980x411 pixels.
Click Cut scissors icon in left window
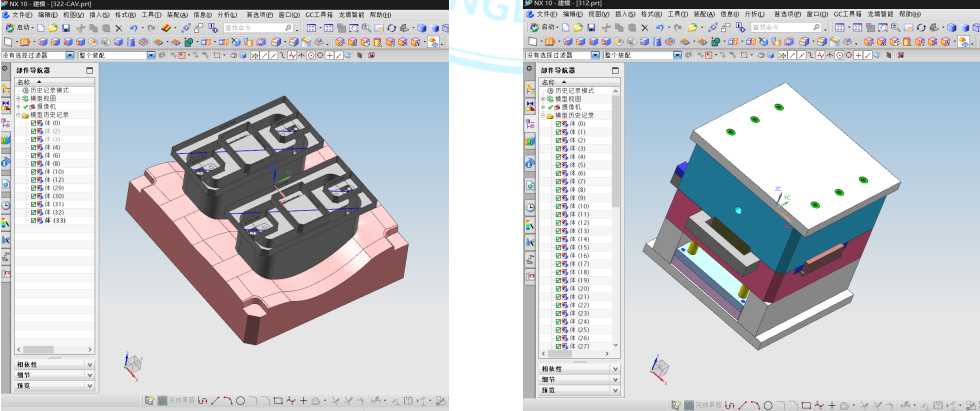click(x=80, y=28)
